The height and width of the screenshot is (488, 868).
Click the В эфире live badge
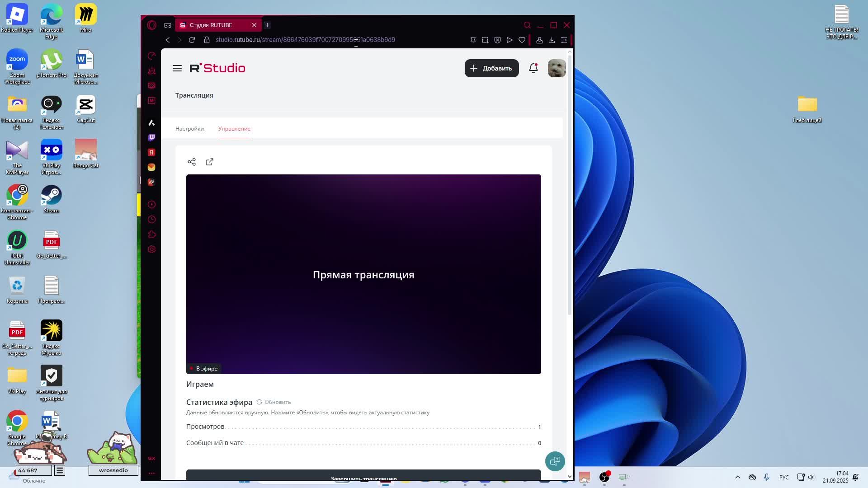[x=203, y=369]
